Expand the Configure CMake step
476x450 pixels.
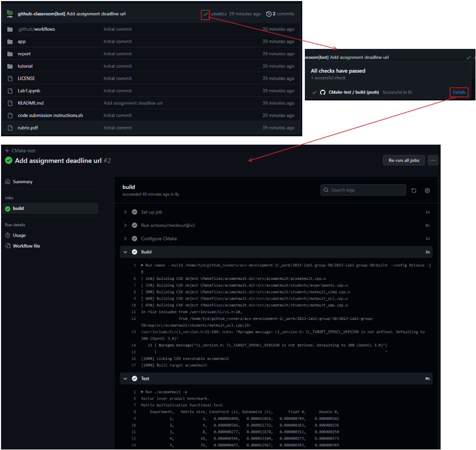[125, 239]
